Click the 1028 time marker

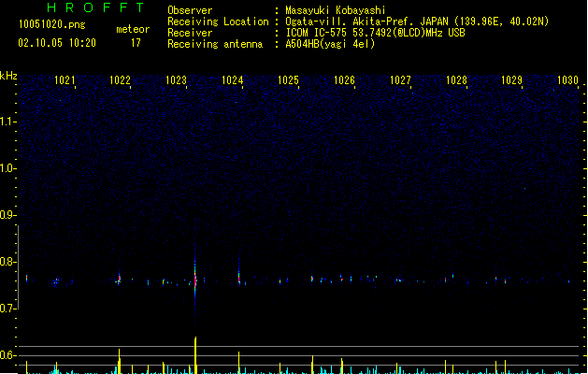coord(456,80)
